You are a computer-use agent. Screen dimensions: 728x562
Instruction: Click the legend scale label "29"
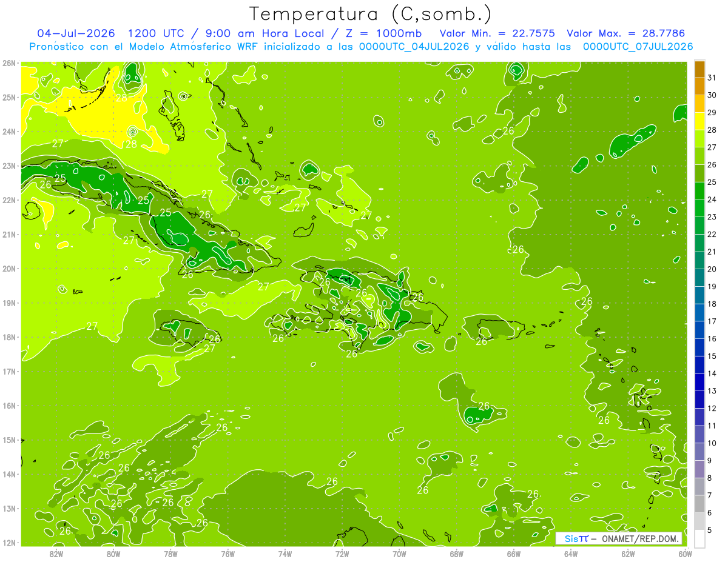712,113
